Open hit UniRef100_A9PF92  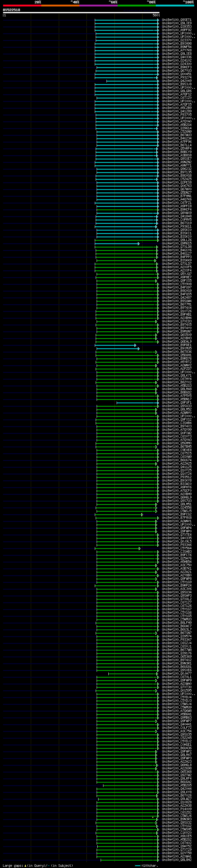point(176,30)
